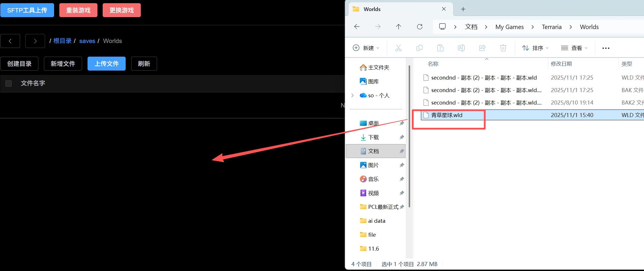Screen dimensions: 644x271
Task: Open the 查看 view dropdown
Action: point(574,48)
